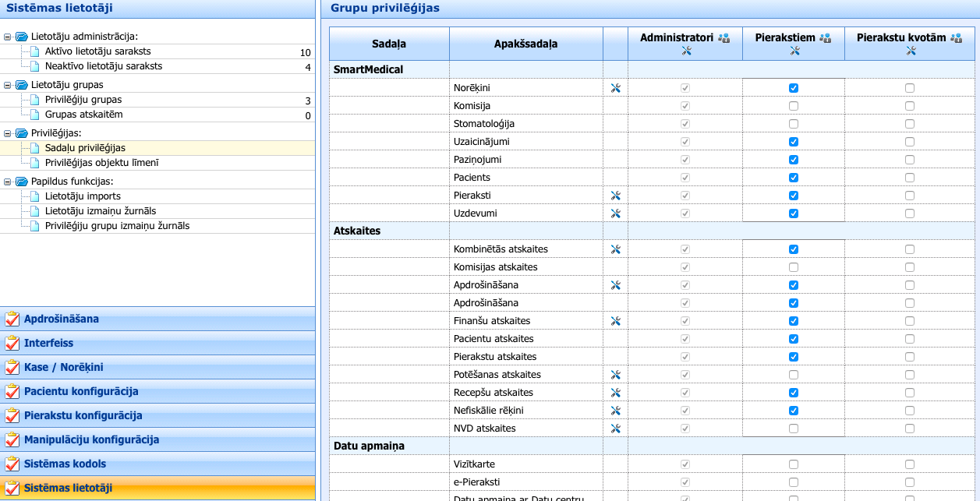This screenshot has width=980, height=501.
Task: Check Pierakstu kvotām box for Pacients
Action: [x=910, y=178]
